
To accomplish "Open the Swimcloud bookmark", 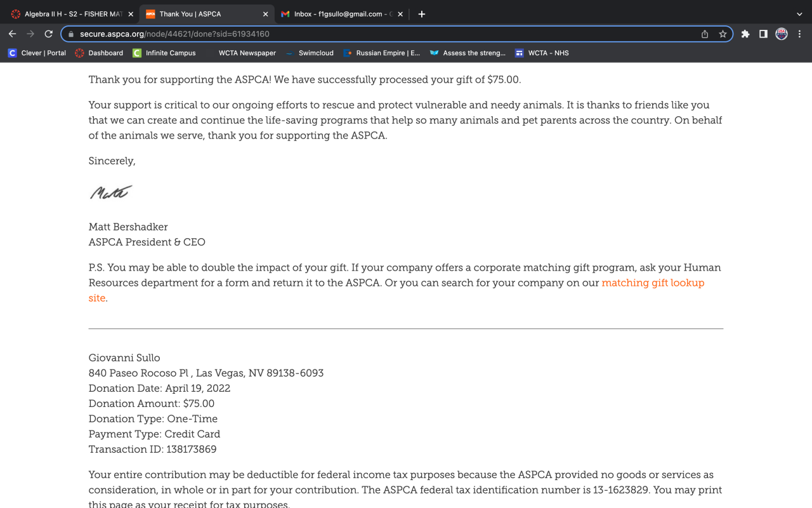I will point(310,53).
